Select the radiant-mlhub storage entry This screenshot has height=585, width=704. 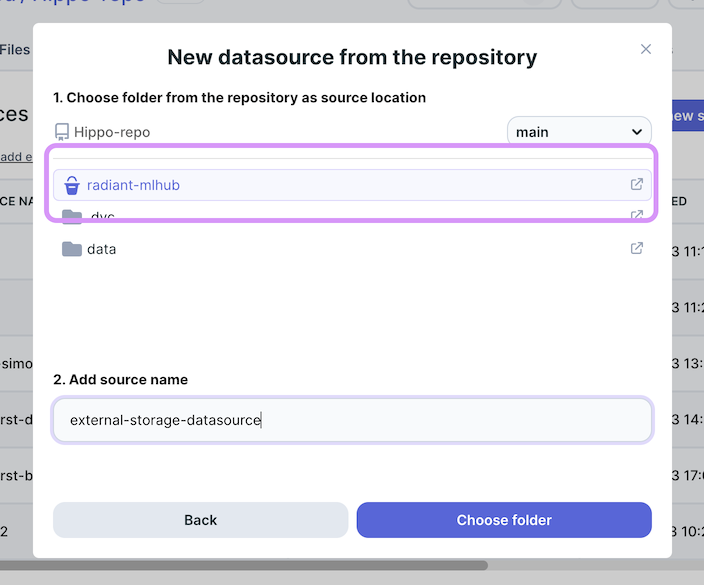click(133, 185)
